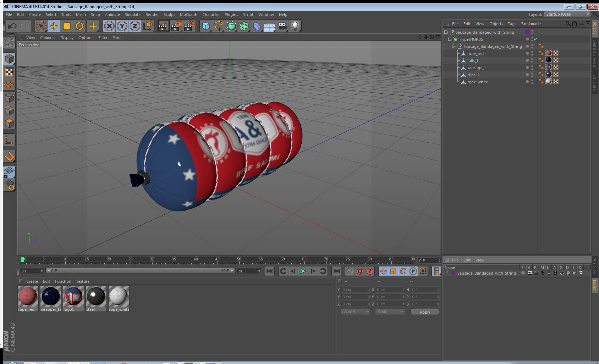Open the Sculpt menu
Screen dimensions: 599x364
click(x=169, y=15)
